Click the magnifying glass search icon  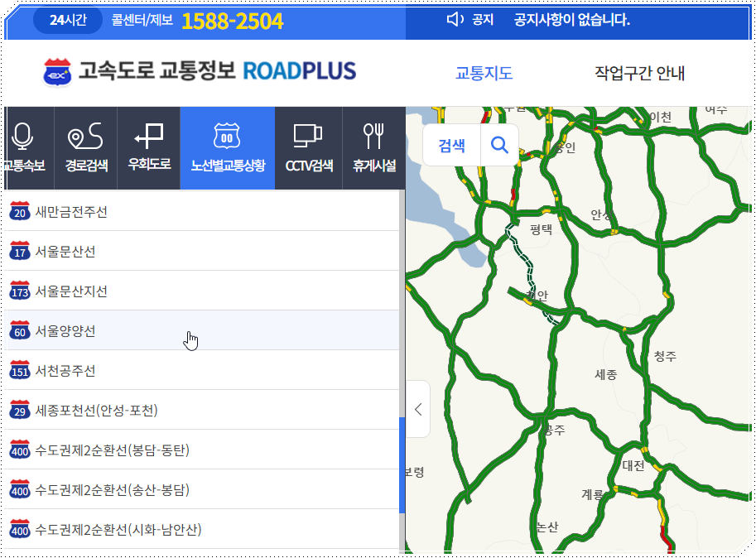tap(499, 146)
